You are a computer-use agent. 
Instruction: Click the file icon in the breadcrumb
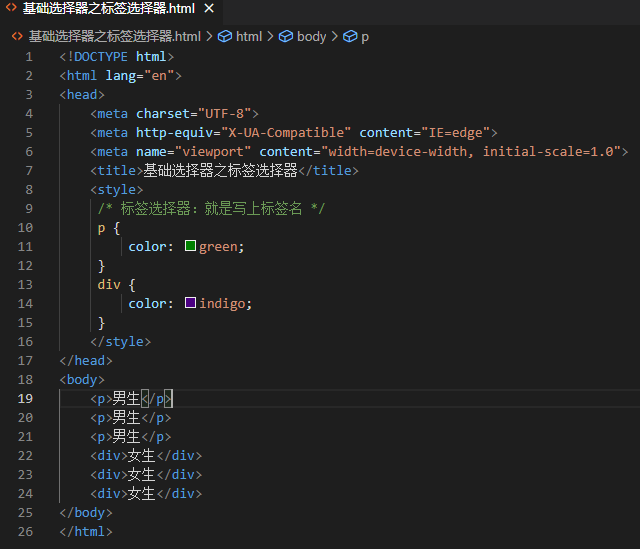coord(17,36)
